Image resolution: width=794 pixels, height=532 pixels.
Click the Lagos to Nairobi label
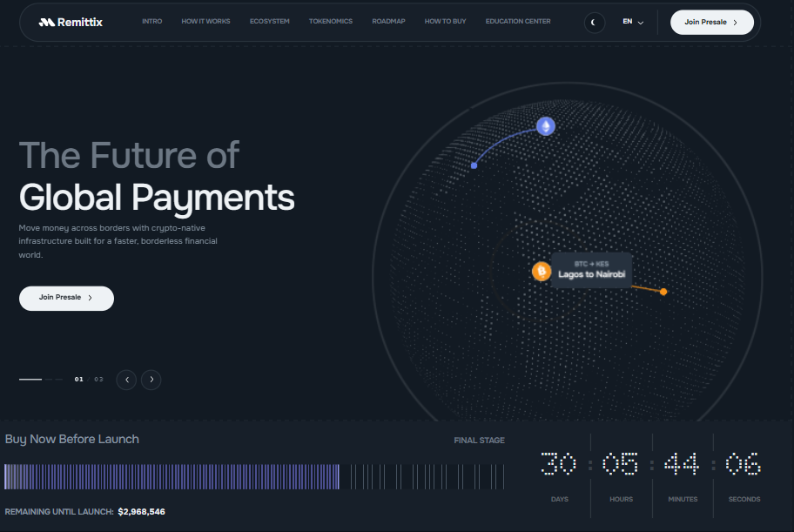coord(591,274)
